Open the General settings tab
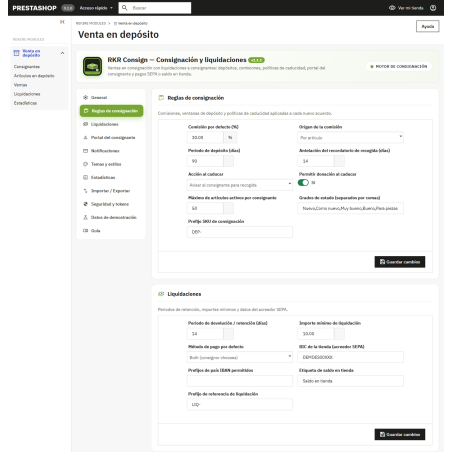 coord(111,97)
